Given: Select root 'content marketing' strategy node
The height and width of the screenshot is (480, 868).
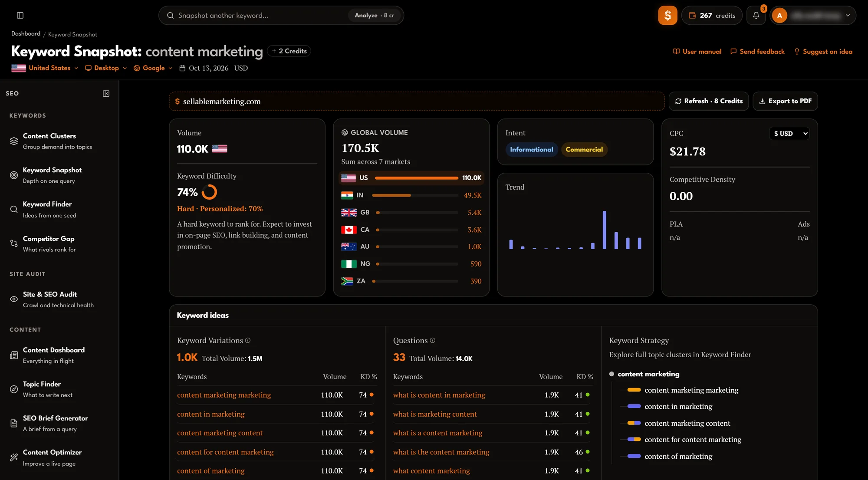Looking at the screenshot, I should pyautogui.click(x=648, y=374).
